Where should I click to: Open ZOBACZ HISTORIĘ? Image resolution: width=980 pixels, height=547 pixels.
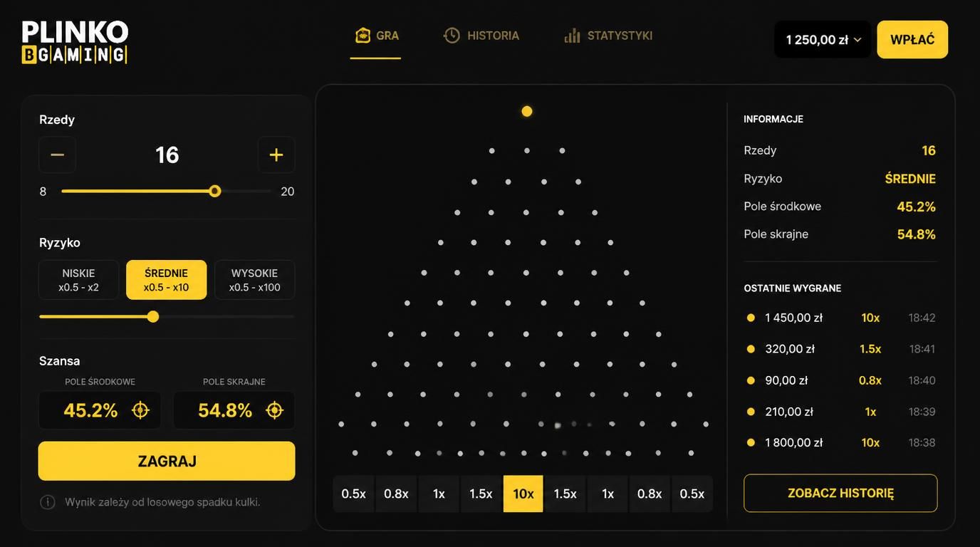(840, 493)
